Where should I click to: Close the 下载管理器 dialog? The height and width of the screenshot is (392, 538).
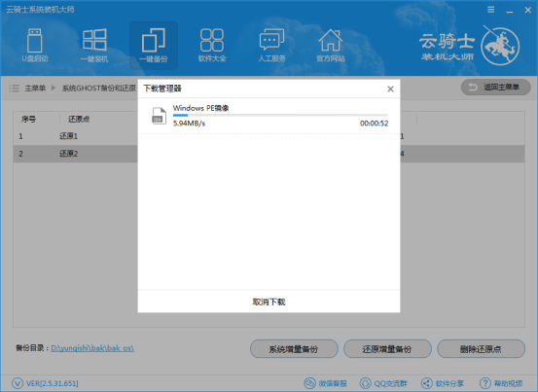point(390,89)
